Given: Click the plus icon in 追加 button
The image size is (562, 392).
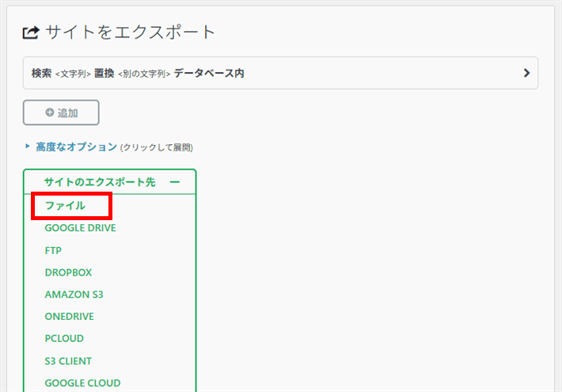Looking at the screenshot, I should pyautogui.click(x=49, y=112).
